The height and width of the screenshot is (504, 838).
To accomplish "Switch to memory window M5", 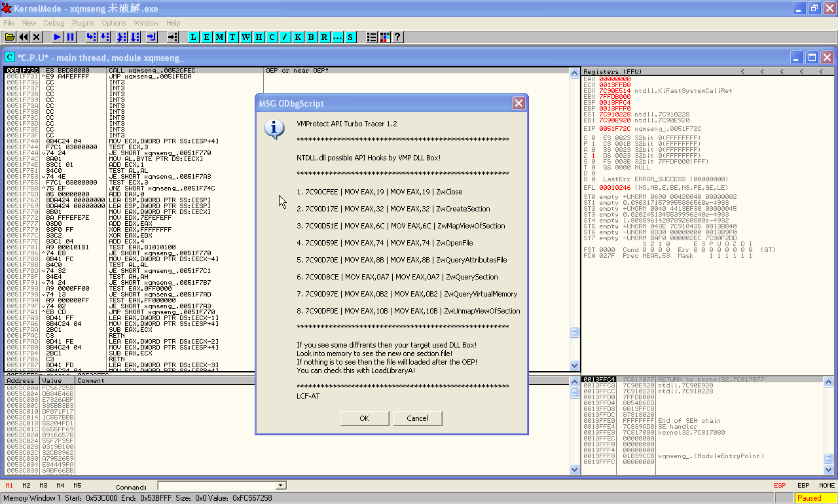I will (77, 486).
